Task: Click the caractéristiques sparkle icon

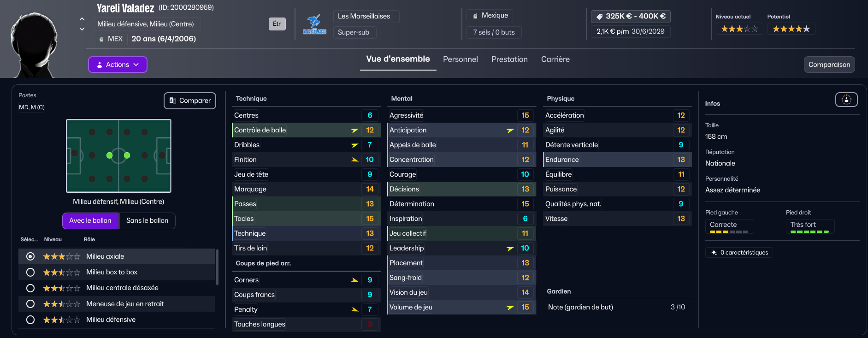Action: tap(714, 253)
